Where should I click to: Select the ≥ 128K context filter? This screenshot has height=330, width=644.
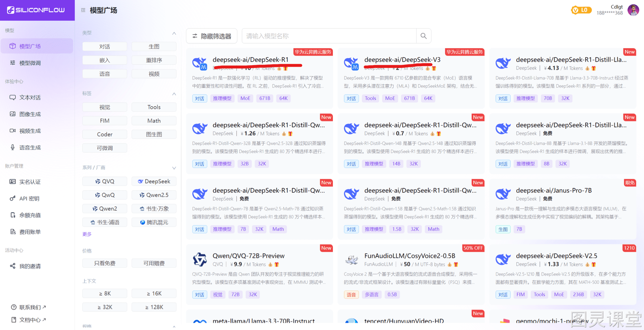[154, 307]
